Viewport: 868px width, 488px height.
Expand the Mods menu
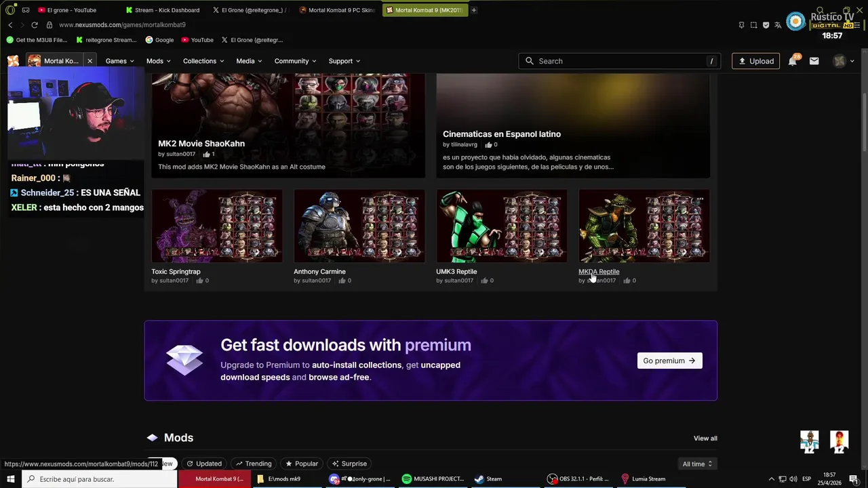159,61
